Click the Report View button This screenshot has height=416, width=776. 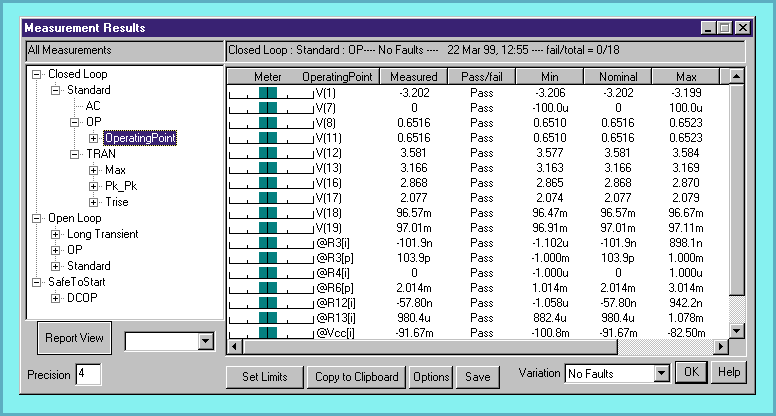75,338
